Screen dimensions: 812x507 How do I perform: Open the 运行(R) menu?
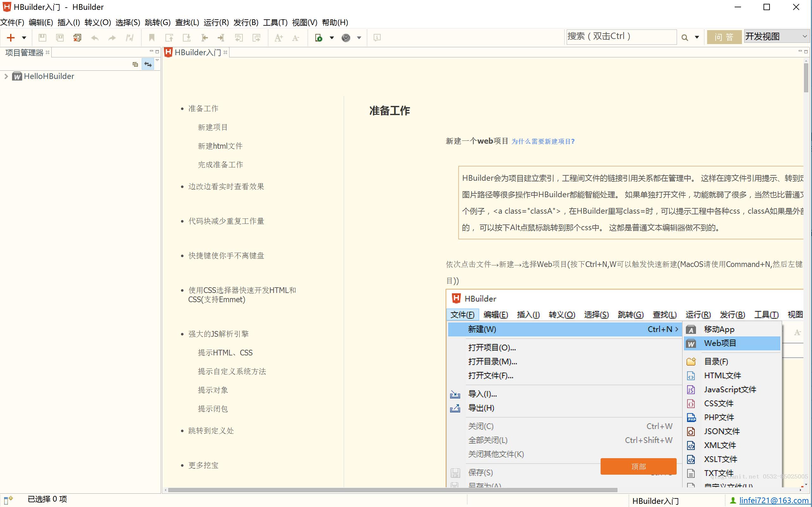(216, 22)
